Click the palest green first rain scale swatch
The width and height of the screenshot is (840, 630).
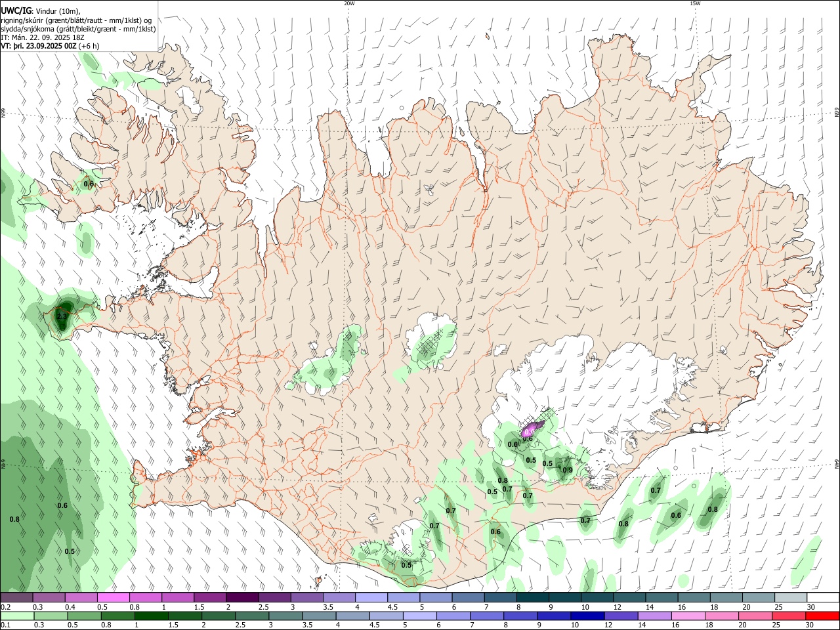click(x=17, y=616)
